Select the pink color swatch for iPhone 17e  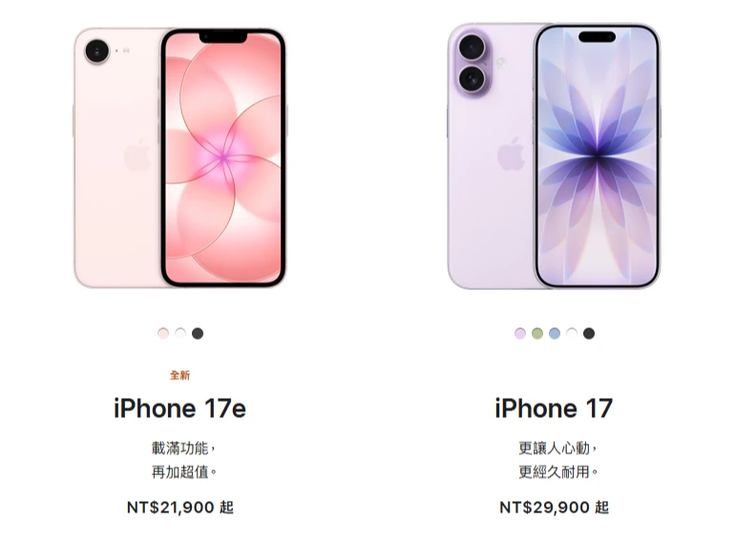point(163,333)
